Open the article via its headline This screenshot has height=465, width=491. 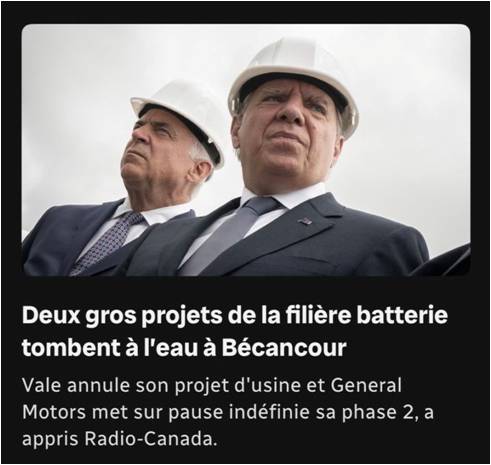coord(235,331)
